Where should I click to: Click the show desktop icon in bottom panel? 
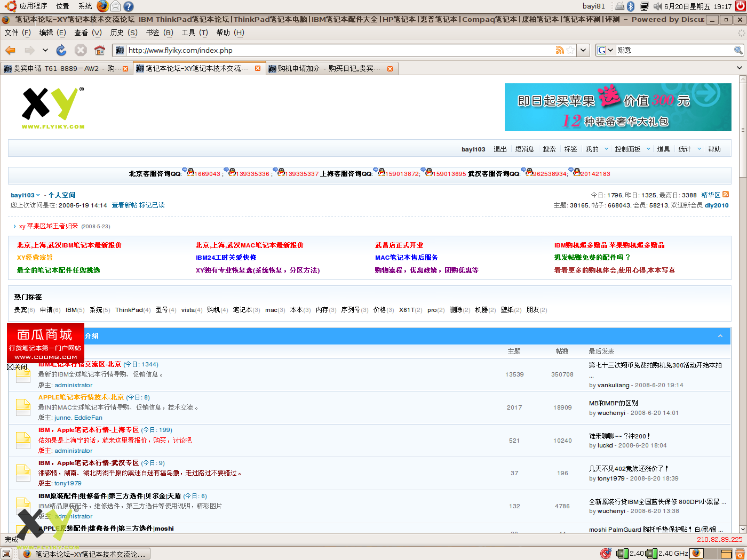click(6, 554)
